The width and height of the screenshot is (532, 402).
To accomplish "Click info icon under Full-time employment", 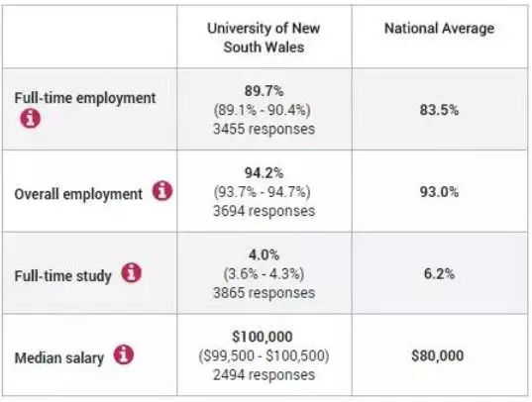I will [x=30, y=119].
